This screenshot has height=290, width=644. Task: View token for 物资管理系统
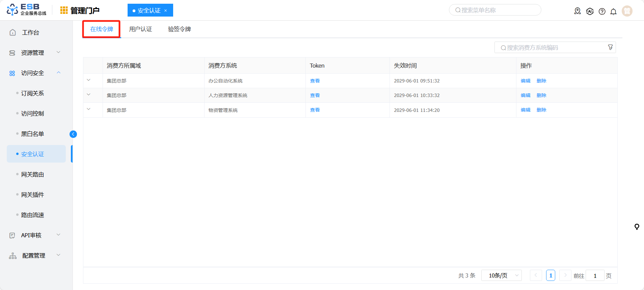click(315, 110)
